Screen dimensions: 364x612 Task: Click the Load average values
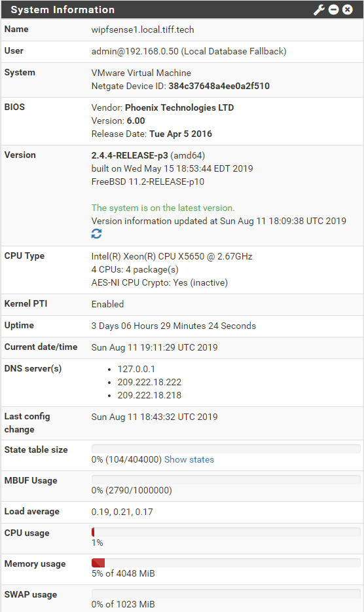pyautogui.click(x=122, y=512)
